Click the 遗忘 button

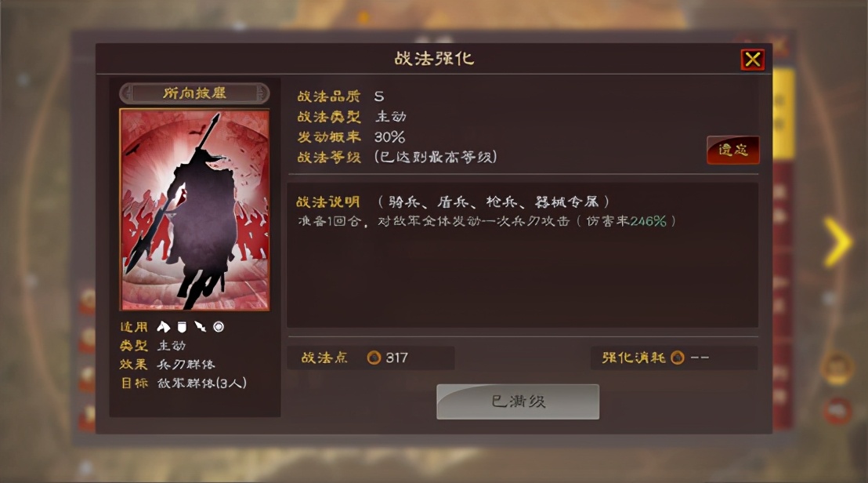click(733, 150)
